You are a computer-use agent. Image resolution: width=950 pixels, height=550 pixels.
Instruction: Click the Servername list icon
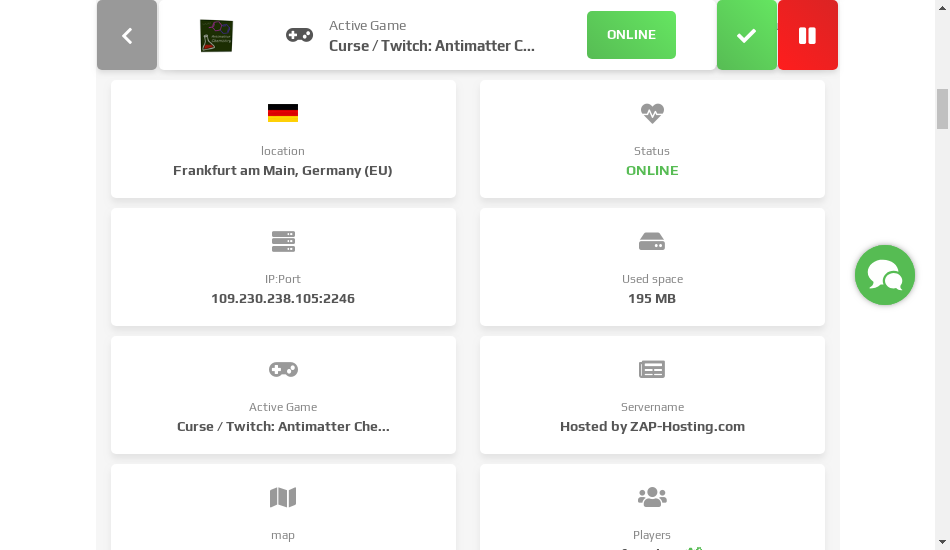(x=652, y=369)
